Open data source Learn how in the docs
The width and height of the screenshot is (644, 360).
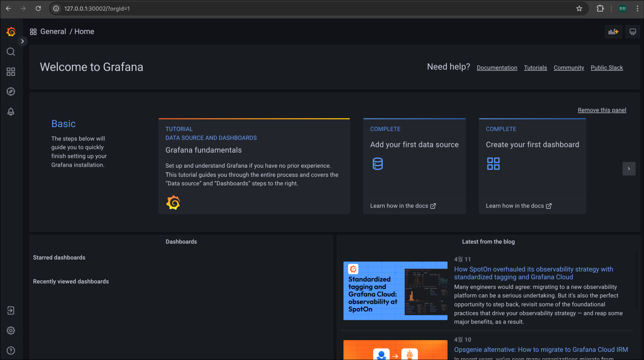click(x=403, y=206)
